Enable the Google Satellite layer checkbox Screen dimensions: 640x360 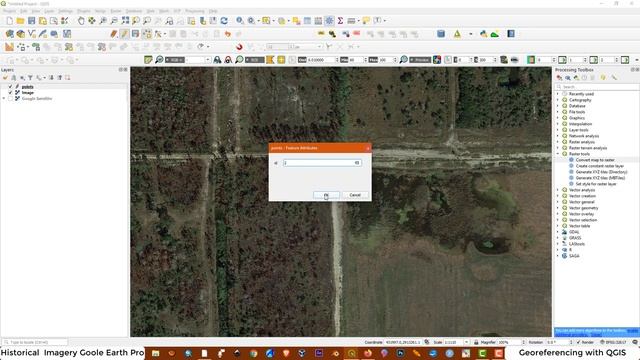pyautogui.click(x=11, y=98)
